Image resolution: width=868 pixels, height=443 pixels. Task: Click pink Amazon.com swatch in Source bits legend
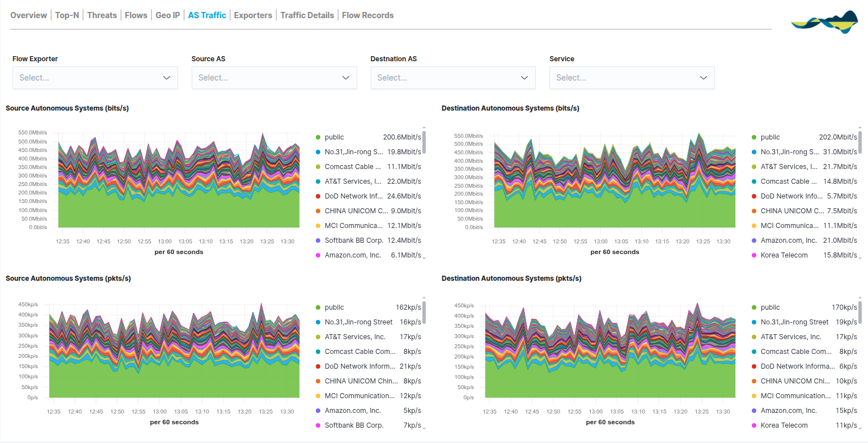pos(318,255)
